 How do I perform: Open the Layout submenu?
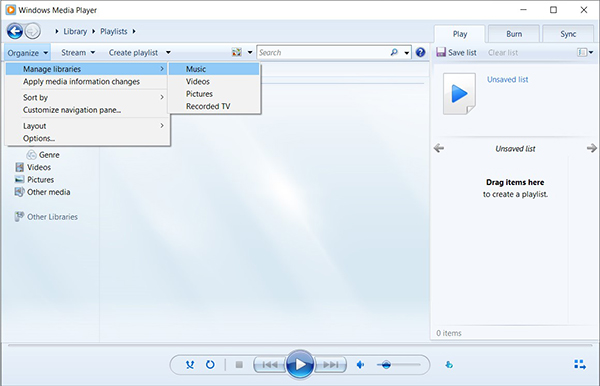(x=87, y=125)
